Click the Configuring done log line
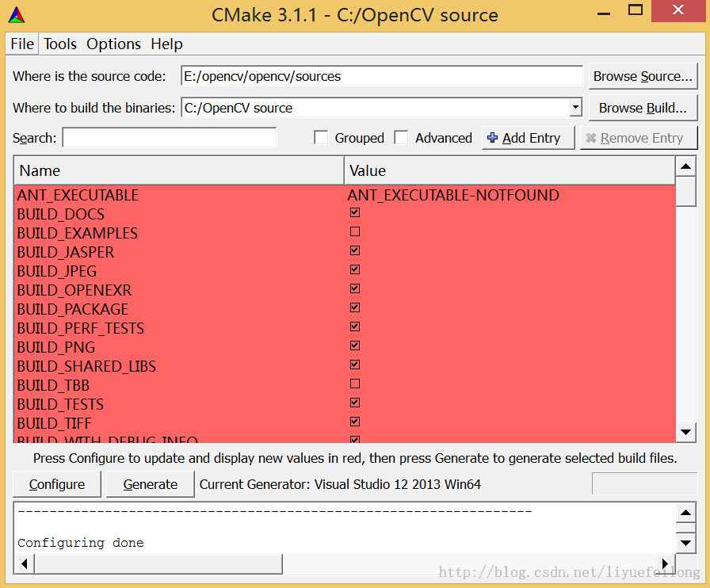 (81, 543)
